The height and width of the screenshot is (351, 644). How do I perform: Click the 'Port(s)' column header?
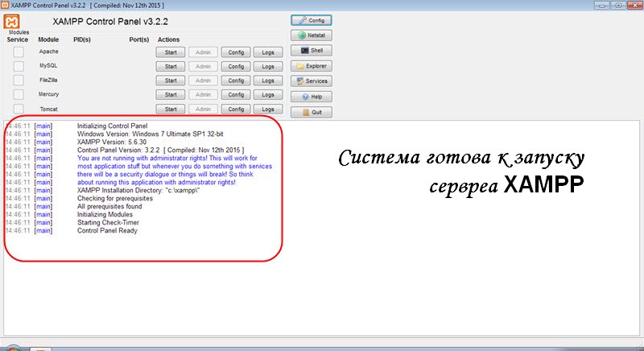138,39
